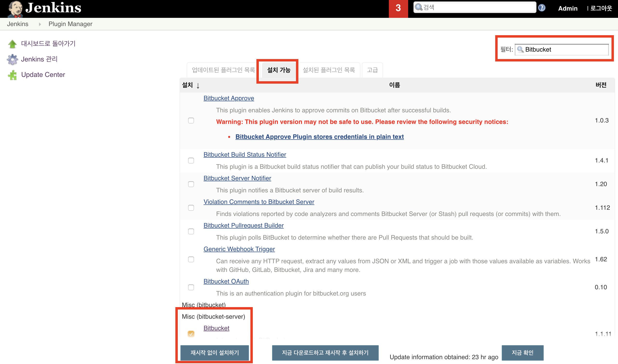
Task: Click breadcrumb arrow between Jenkins and Plugin Manager
Action: click(40, 24)
